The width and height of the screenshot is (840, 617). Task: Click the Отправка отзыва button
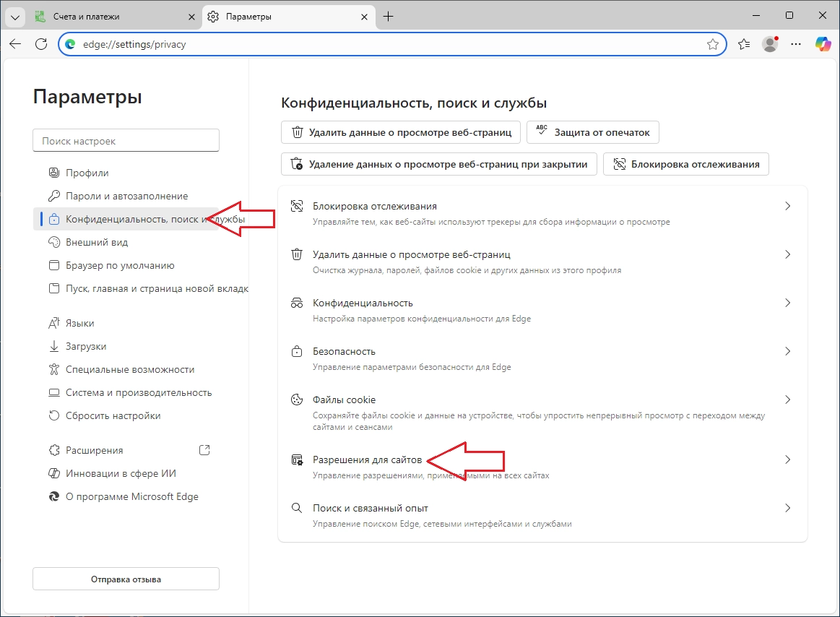pos(126,579)
